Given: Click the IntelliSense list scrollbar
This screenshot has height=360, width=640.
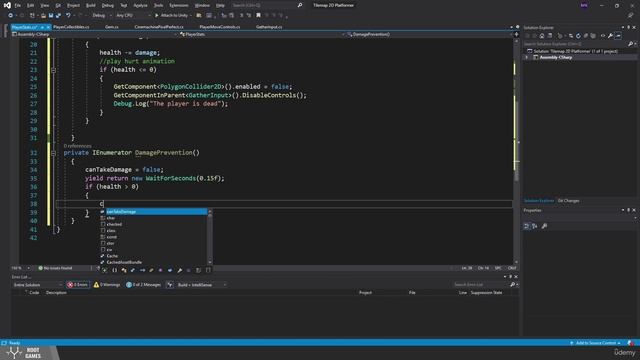Looking at the screenshot, I should point(210,237).
